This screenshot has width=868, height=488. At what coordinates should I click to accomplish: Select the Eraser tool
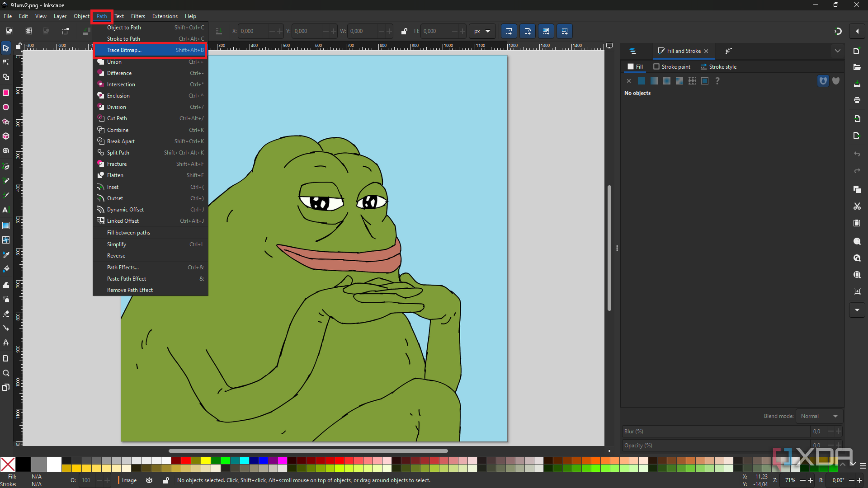pyautogui.click(x=6, y=314)
